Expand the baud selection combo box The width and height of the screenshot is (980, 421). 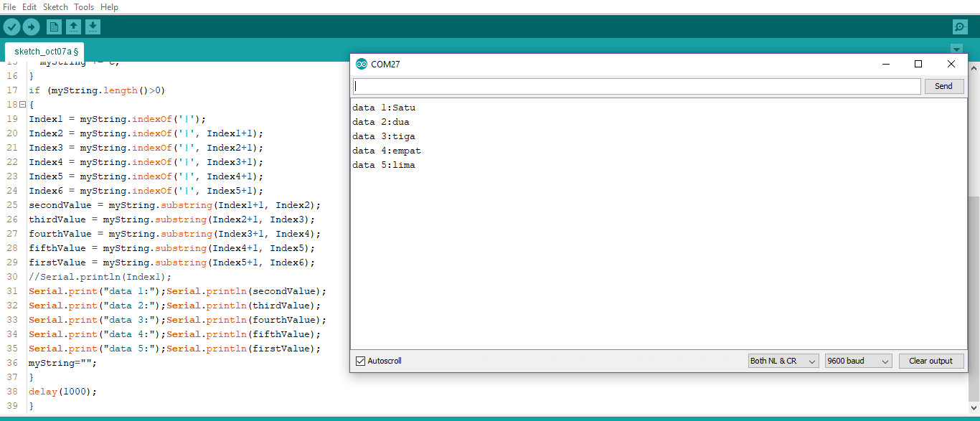click(858, 361)
